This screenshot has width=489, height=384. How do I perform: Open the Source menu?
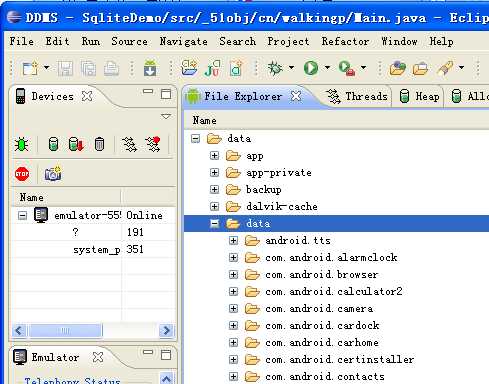(129, 41)
